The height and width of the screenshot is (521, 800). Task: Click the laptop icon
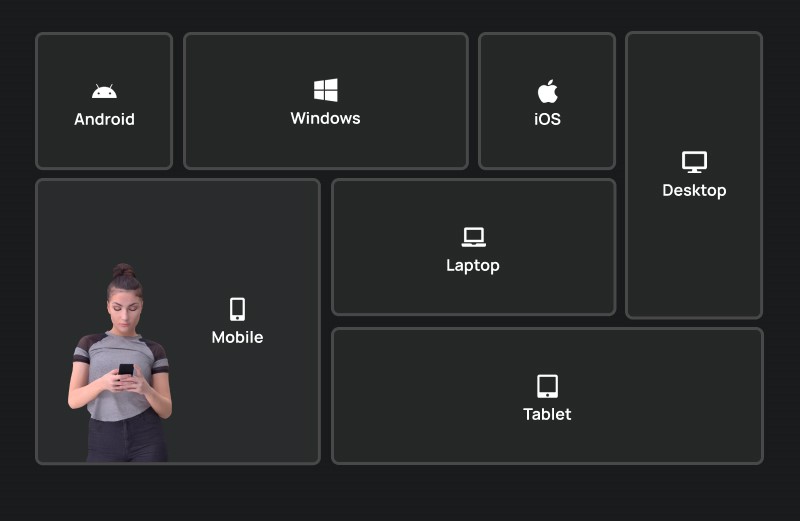click(473, 237)
